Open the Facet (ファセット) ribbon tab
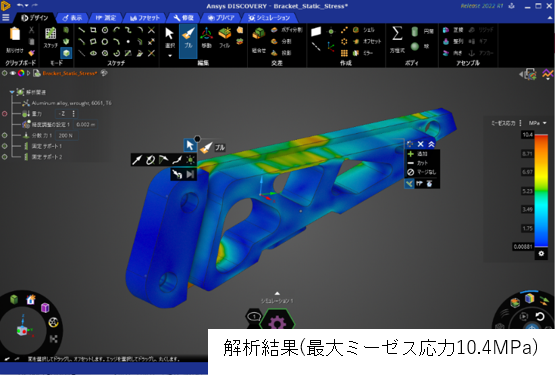The height and width of the screenshot is (379, 555). [x=145, y=18]
